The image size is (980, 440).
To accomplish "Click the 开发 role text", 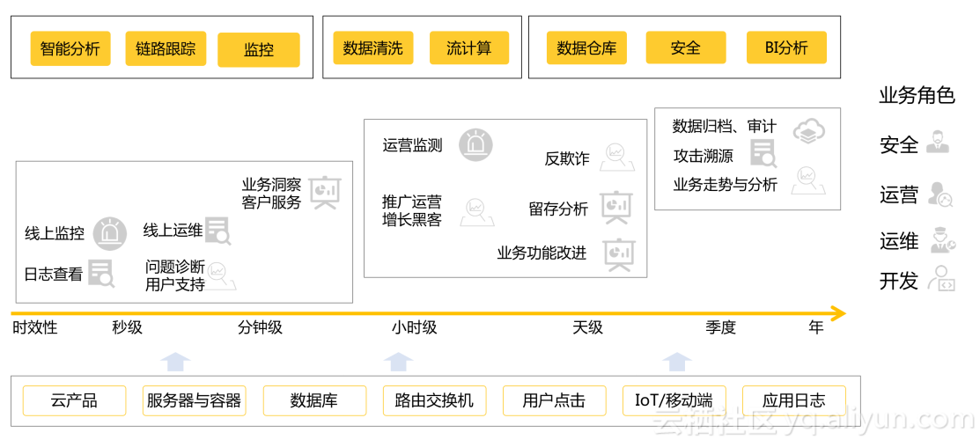I will coord(899,281).
